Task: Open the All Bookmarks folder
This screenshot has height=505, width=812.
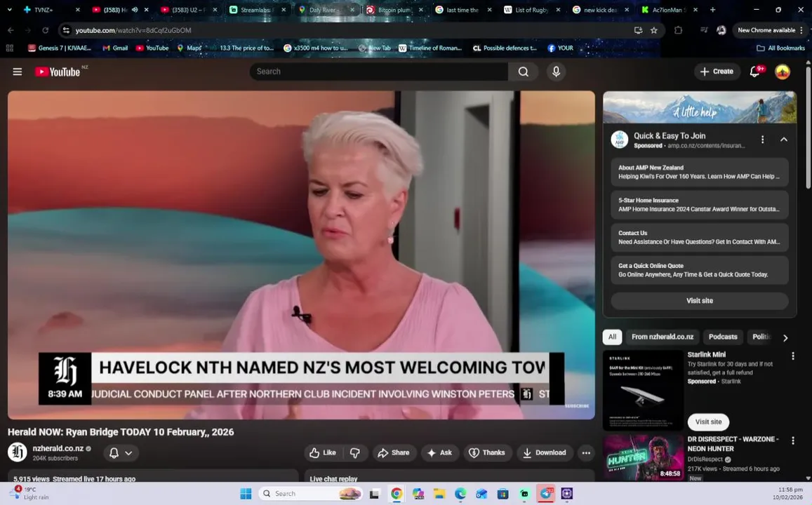Action: (x=781, y=48)
